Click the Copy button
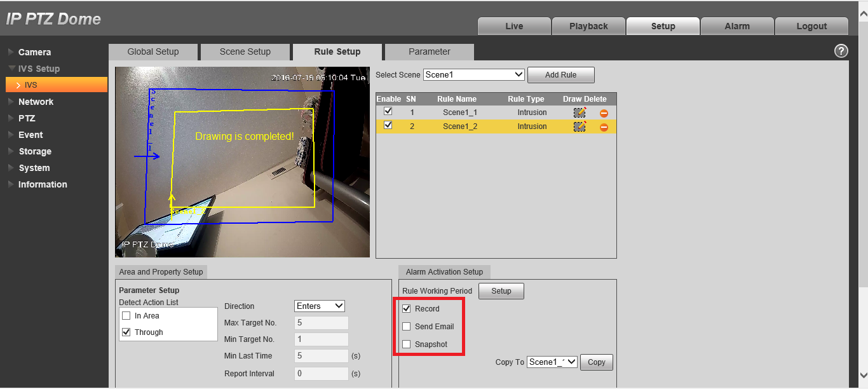Screen dimensions: 868x389 coord(597,362)
